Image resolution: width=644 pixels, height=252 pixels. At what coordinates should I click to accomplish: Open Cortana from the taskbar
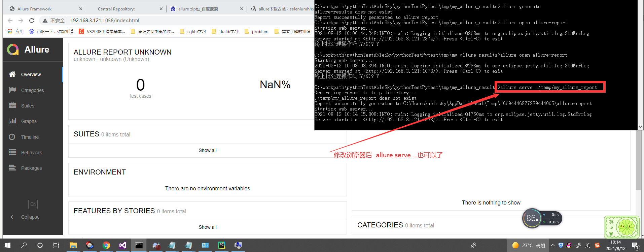(x=40, y=245)
